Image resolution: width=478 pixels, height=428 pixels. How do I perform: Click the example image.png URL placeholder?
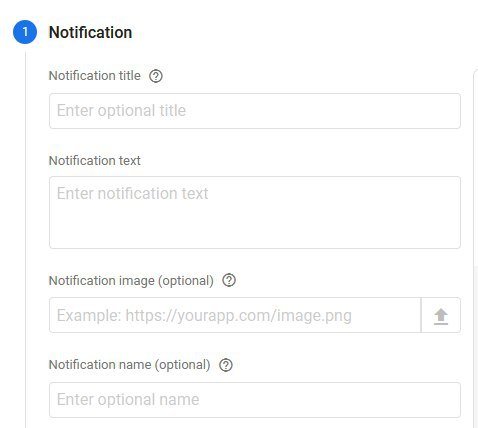click(204, 315)
